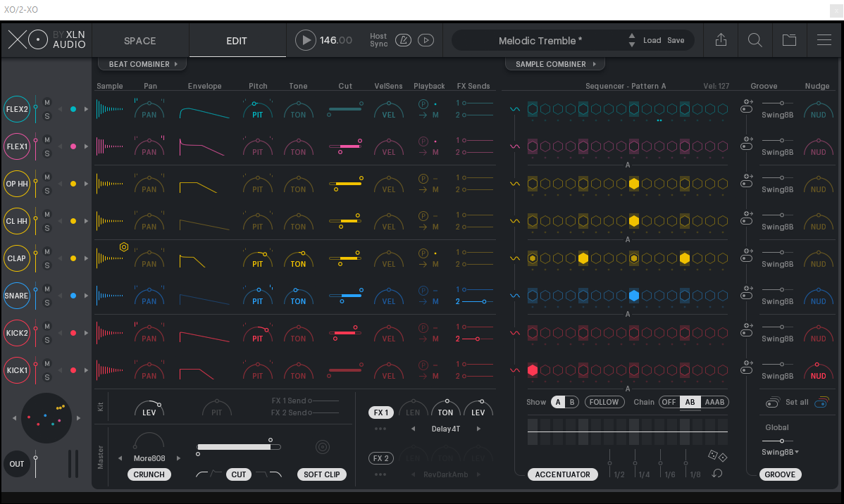Select next sample for FLEX2 channel

pos(86,109)
